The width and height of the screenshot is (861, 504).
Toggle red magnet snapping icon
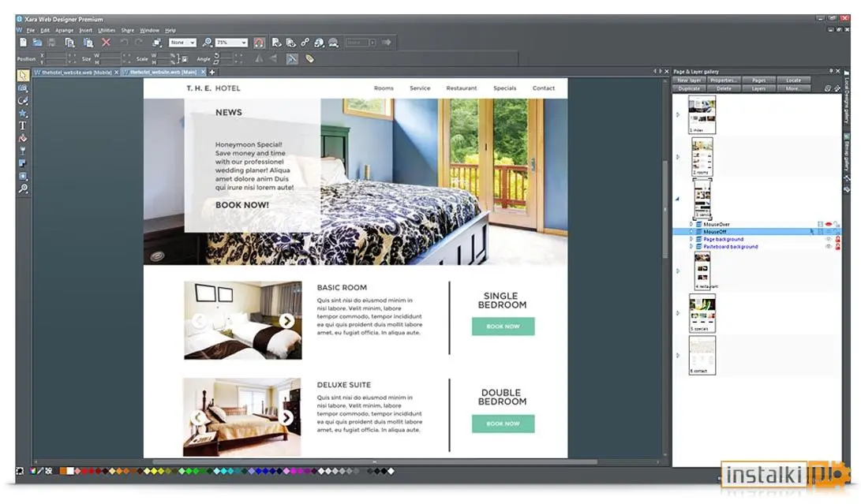(259, 43)
